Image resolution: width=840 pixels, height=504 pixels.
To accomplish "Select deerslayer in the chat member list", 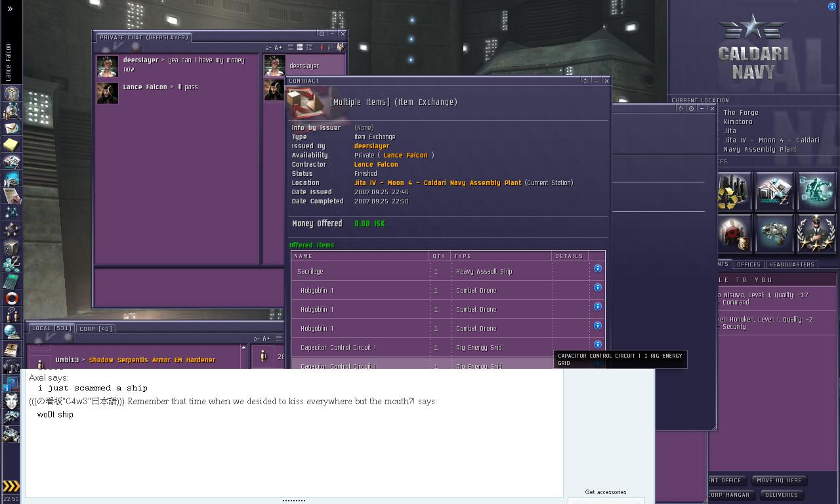I will 304,66.
